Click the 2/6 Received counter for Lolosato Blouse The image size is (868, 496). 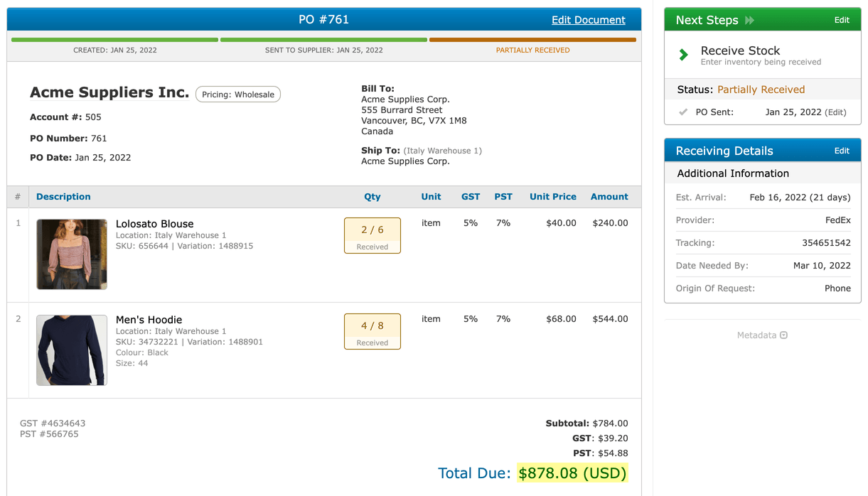point(372,234)
